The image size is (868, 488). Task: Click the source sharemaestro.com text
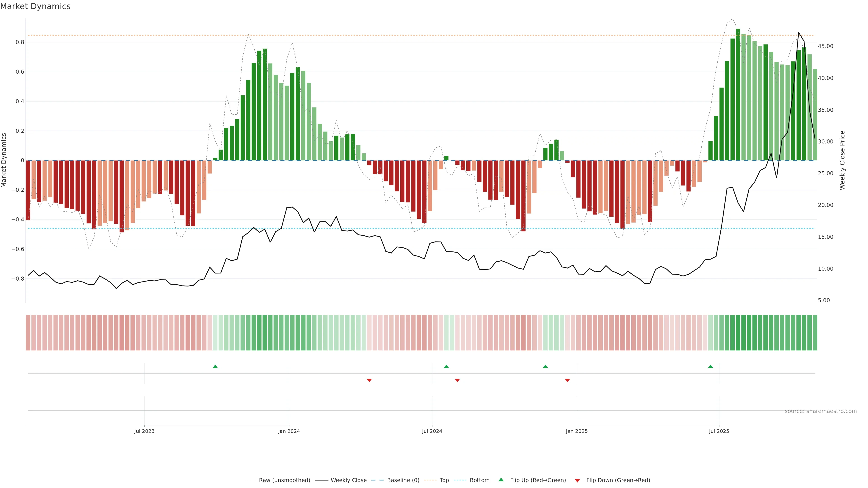pos(821,411)
